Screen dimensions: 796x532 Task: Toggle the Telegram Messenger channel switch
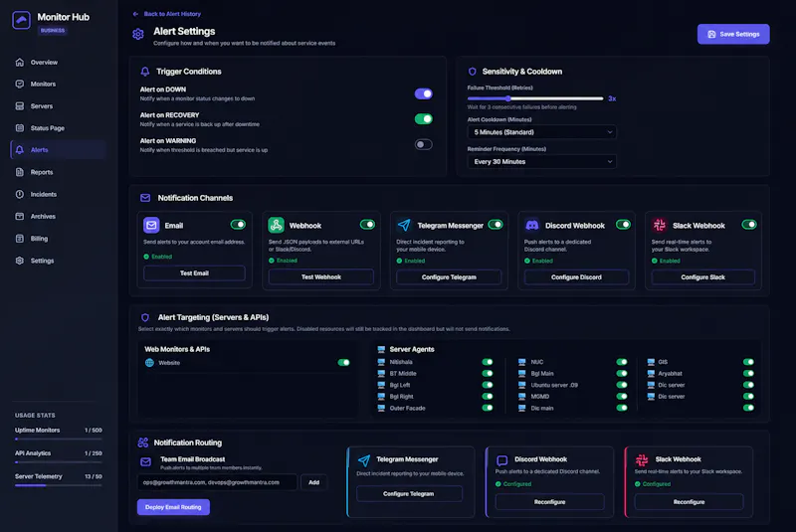(496, 224)
